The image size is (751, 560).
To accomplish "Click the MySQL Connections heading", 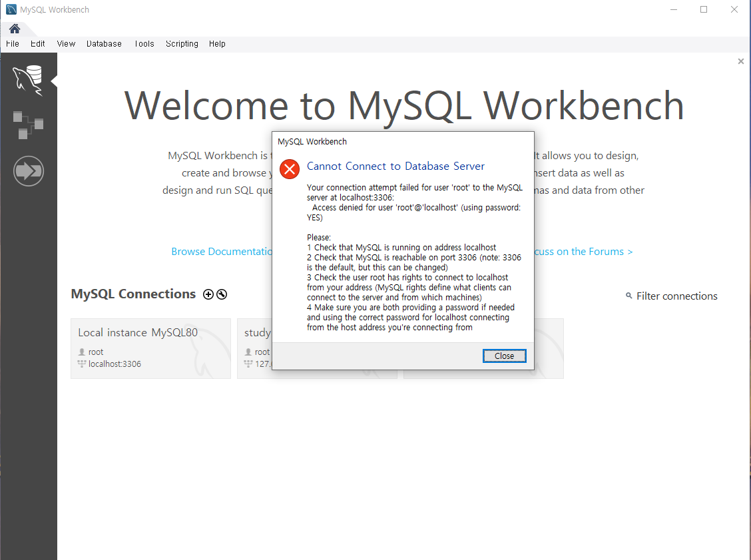I will click(x=134, y=294).
